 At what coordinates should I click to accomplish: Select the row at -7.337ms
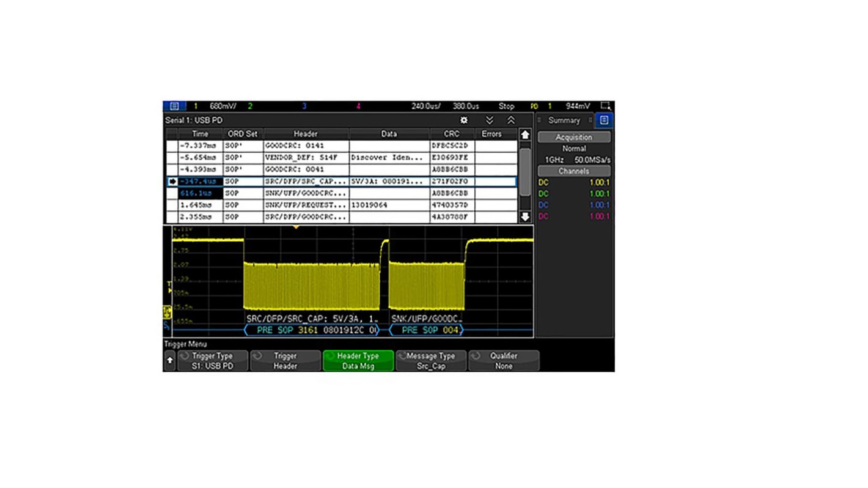pyautogui.click(x=342, y=146)
